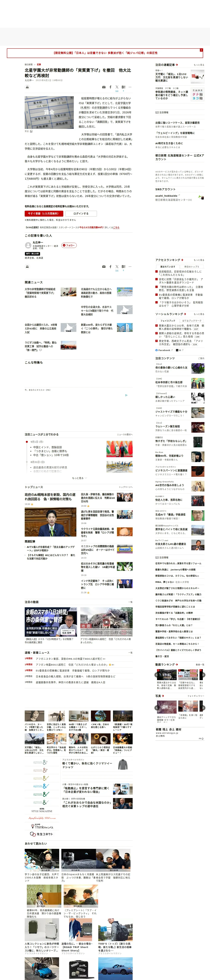
Task: Bookmark with Hatena B! in top bar
Action: [x=123, y=87]
